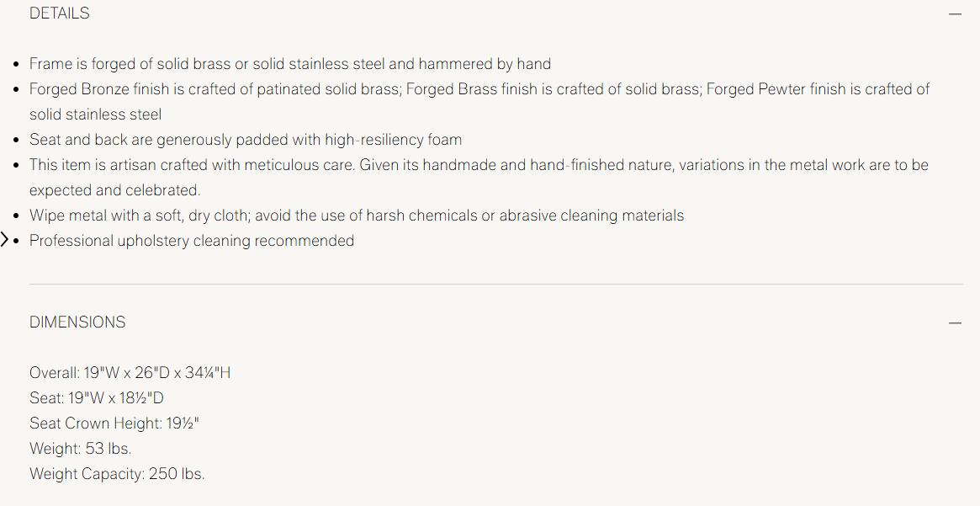This screenshot has height=506, width=980.
Task: Collapse the DETAILS section minus icon
Action: pos(955,13)
